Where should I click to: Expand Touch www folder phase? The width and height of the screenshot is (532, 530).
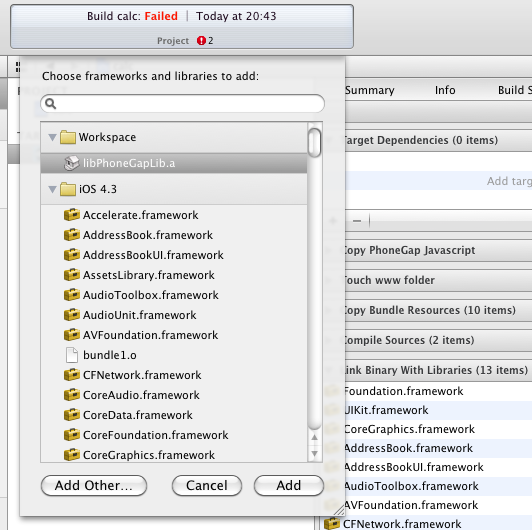[x=328, y=280]
